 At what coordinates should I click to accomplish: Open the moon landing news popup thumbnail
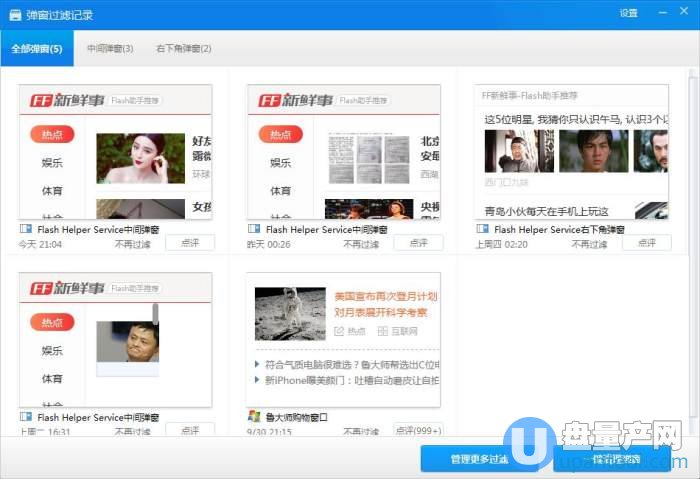pos(344,339)
